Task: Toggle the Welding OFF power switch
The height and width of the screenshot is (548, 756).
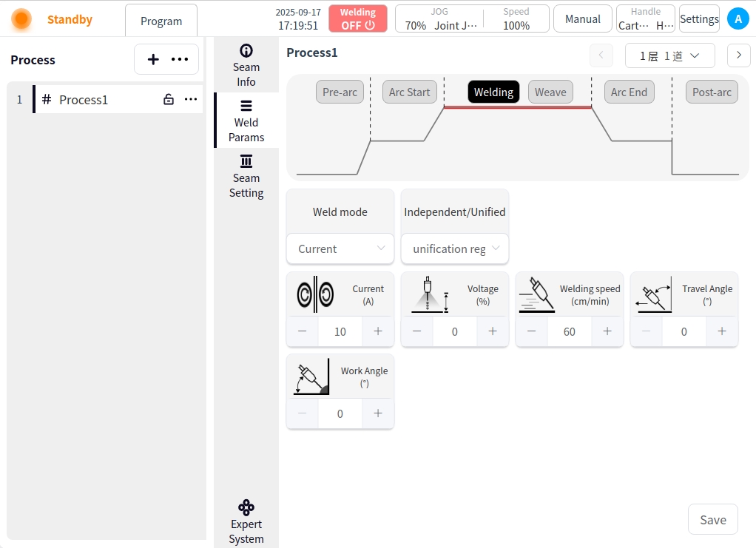Action: [358, 19]
